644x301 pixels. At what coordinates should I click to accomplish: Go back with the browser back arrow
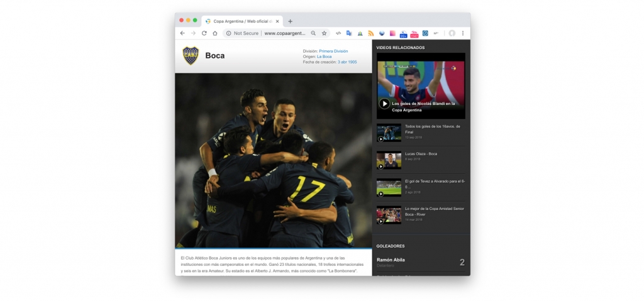click(182, 33)
